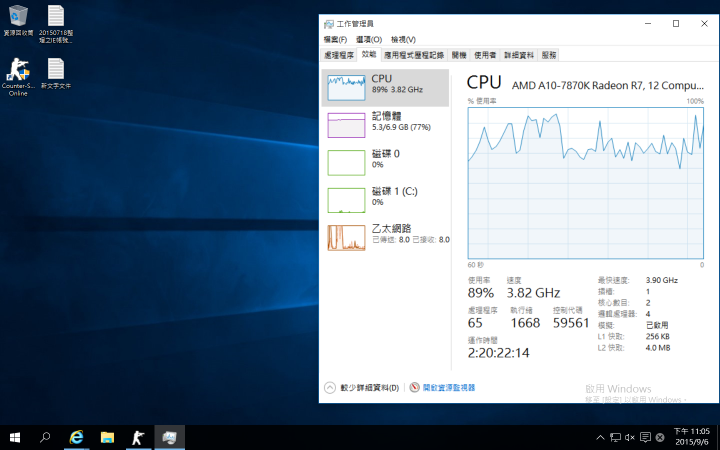The height and width of the screenshot is (450, 720).
Task: Show hidden tray icons chevron
Action: pos(600,437)
